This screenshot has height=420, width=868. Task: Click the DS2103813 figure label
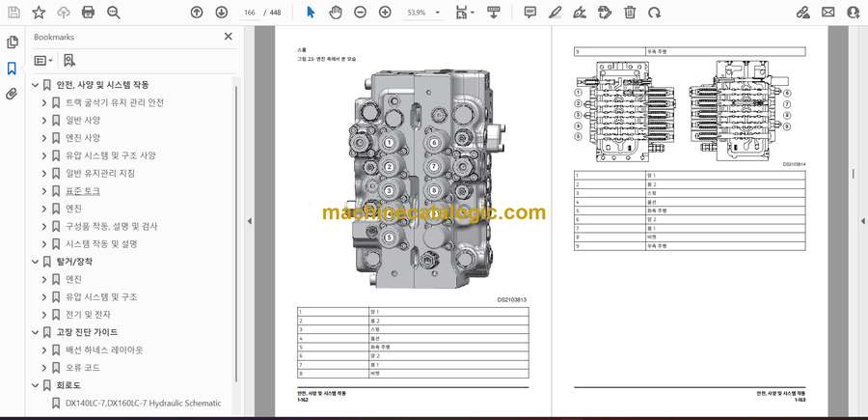511,299
